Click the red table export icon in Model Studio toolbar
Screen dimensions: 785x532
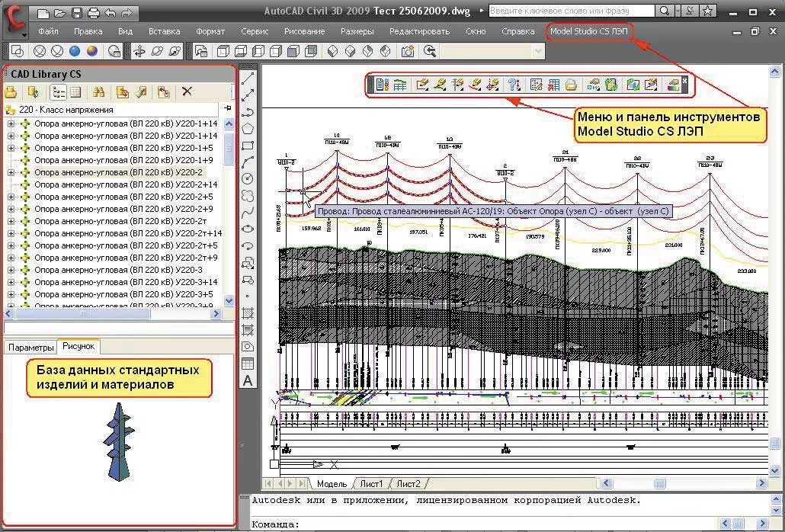click(x=554, y=85)
